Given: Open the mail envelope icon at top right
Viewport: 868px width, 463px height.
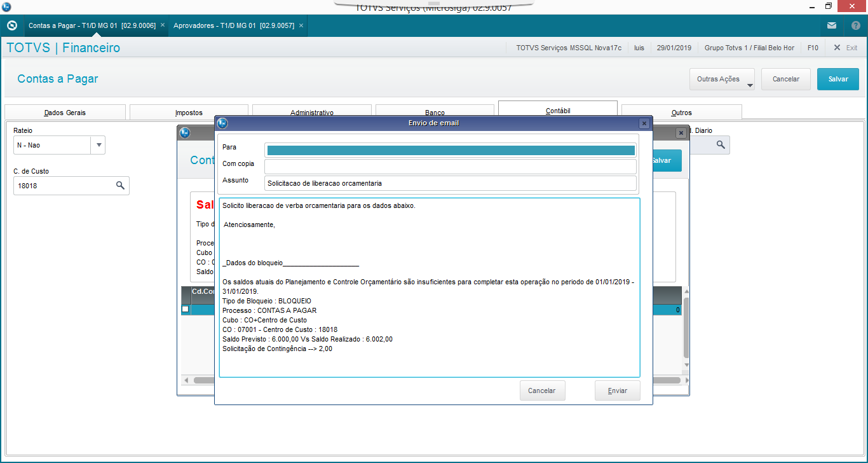Looking at the screenshot, I should [832, 25].
